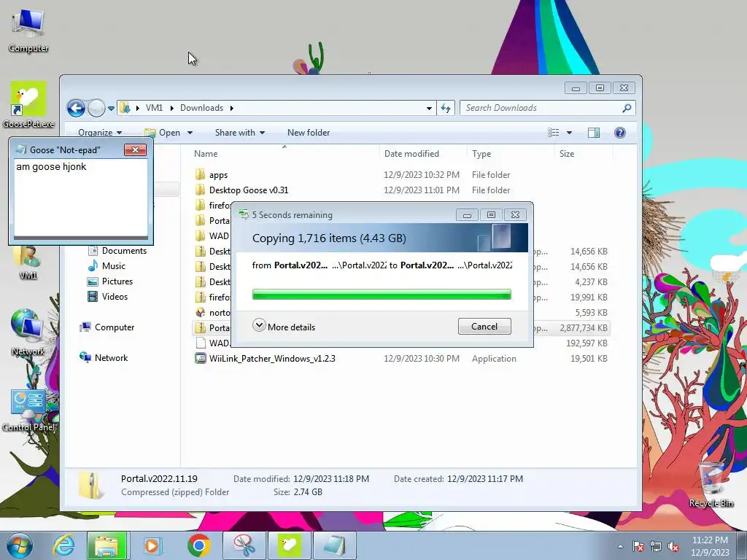This screenshot has width=747, height=560.
Task: Switch to the notepad taskbar button
Action: click(x=335, y=545)
